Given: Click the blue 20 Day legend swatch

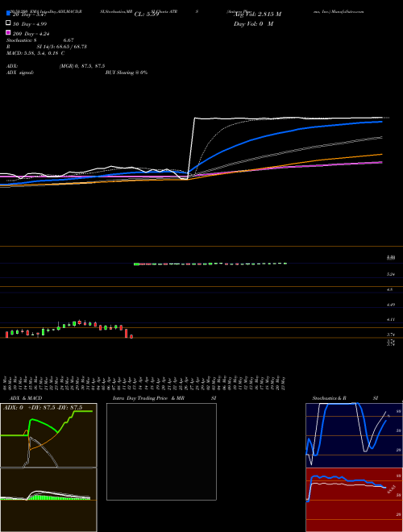Looking at the screenshot, I should point(9,13).
